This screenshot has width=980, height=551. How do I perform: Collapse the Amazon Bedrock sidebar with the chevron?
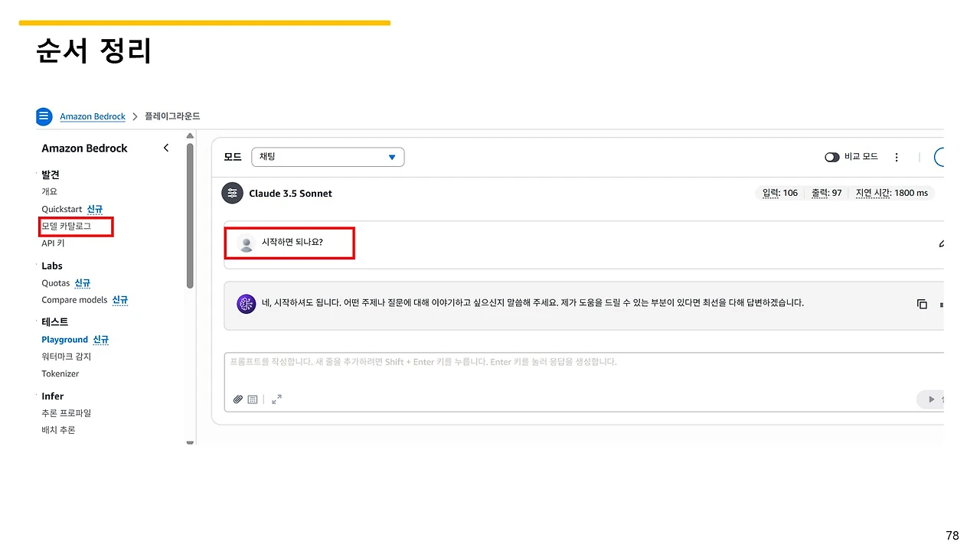[x=166, y=148]
